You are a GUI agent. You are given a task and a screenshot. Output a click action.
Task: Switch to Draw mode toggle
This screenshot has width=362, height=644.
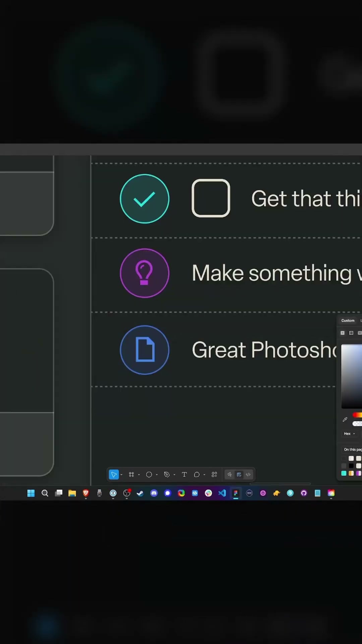[230, 474]
